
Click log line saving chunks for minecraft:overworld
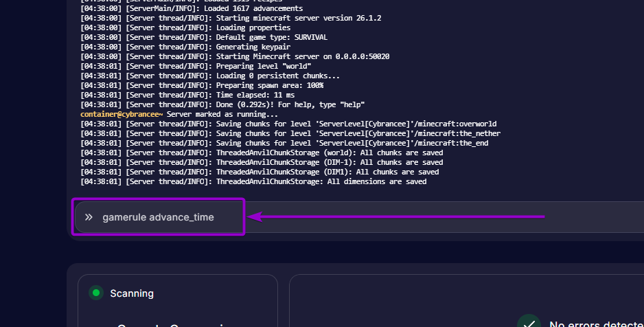[x=288, y=124]
